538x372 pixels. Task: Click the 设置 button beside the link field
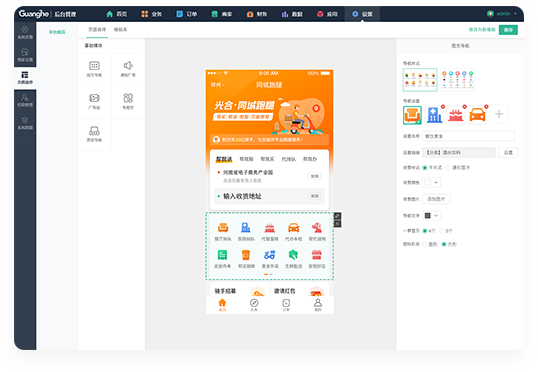click(508, 153)
